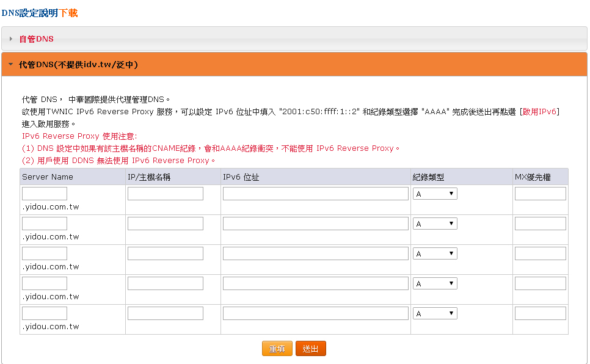Focus the first row IP/主機名稱 field
This screenshot has height=364, width=590.
(x=165, y=194)
